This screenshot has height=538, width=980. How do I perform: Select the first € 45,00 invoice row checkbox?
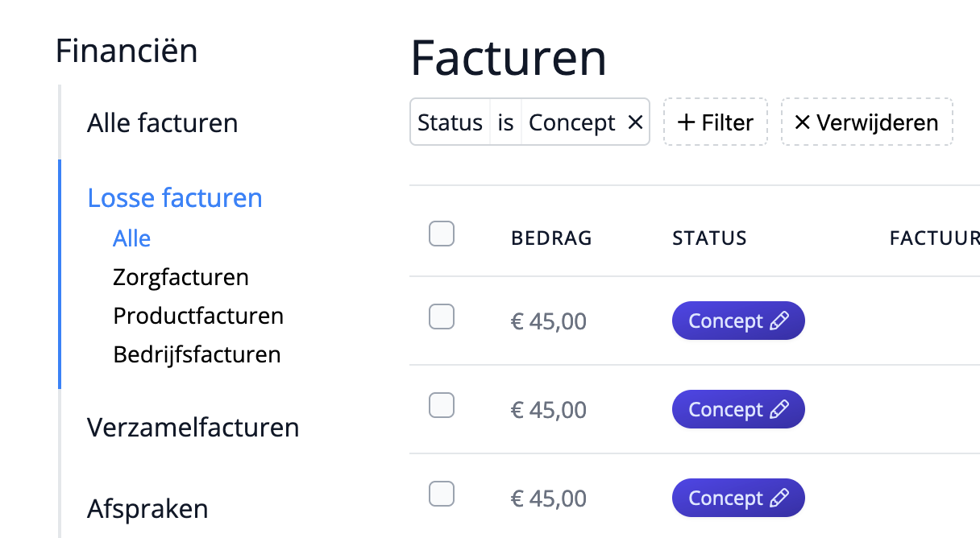pyautogui.click(x=442, y=317)
